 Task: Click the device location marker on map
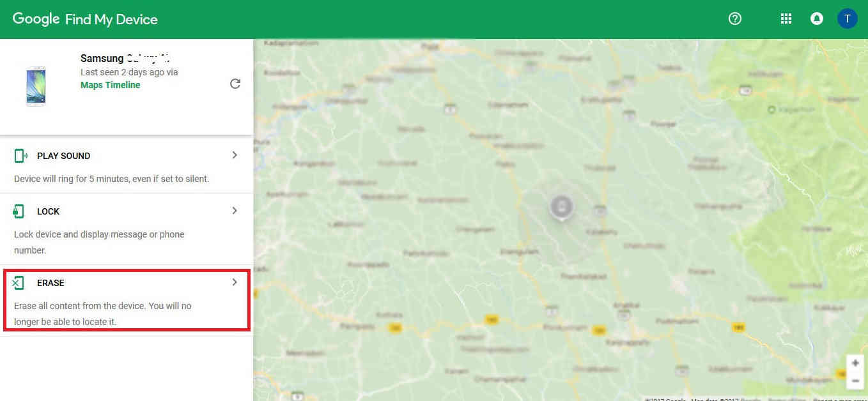(561, 207)
